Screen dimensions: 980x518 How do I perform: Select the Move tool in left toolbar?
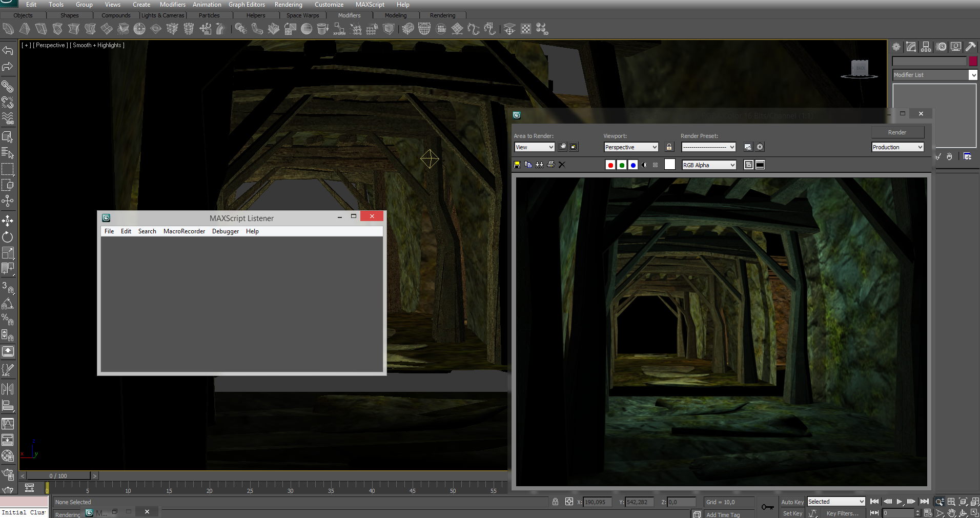[8, 221]
